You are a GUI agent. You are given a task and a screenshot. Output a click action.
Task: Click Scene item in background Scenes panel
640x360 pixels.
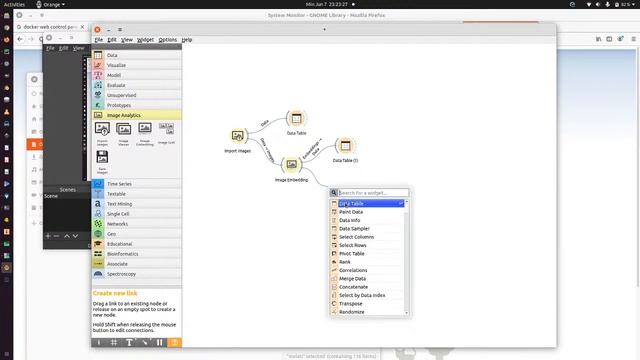[51, 196]
